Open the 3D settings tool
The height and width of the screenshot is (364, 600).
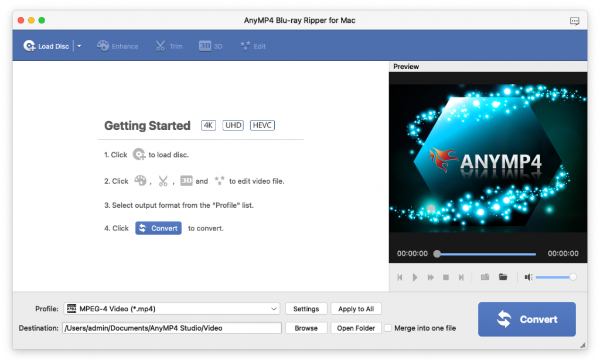tap(211, 46)
